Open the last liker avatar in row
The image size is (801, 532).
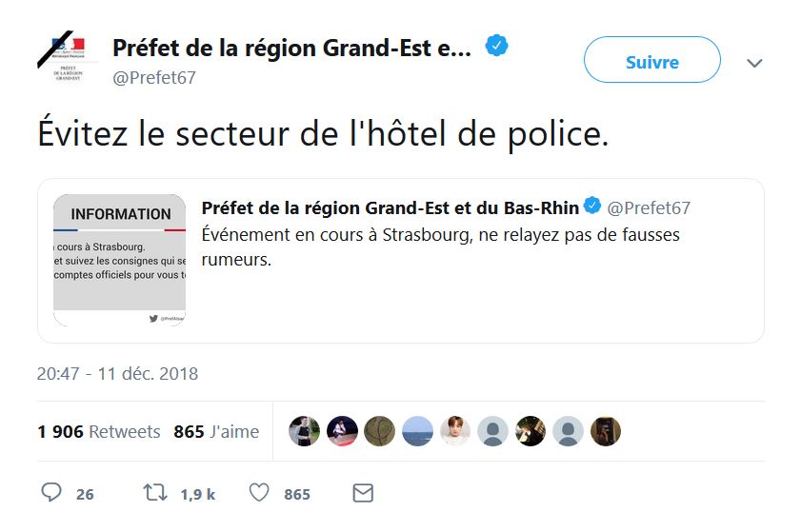tap(606, 431)
